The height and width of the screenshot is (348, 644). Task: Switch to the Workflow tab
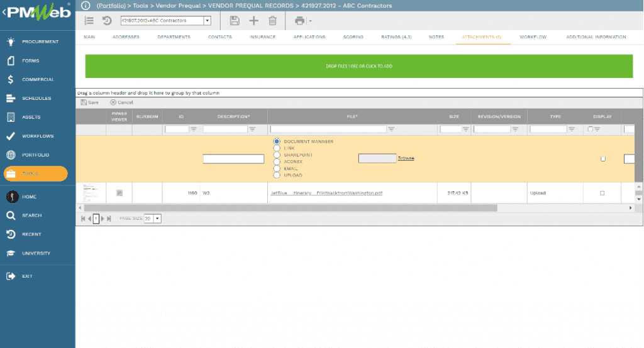[x=533, y=37]
